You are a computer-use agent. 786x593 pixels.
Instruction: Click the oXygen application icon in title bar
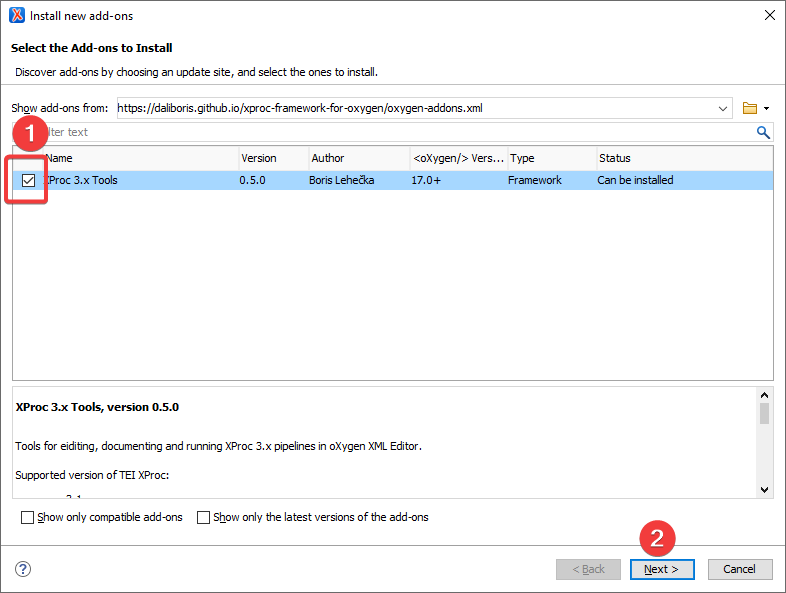click(17, 16)
